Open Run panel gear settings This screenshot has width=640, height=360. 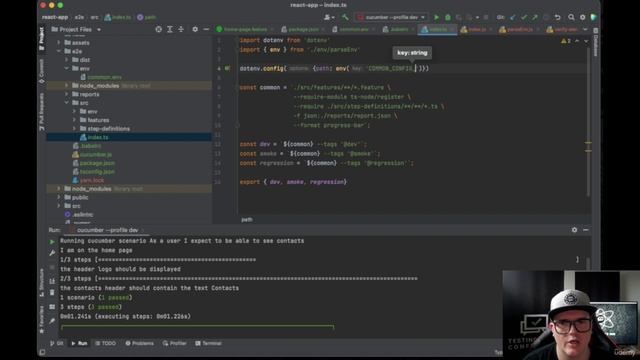[574, 230]
